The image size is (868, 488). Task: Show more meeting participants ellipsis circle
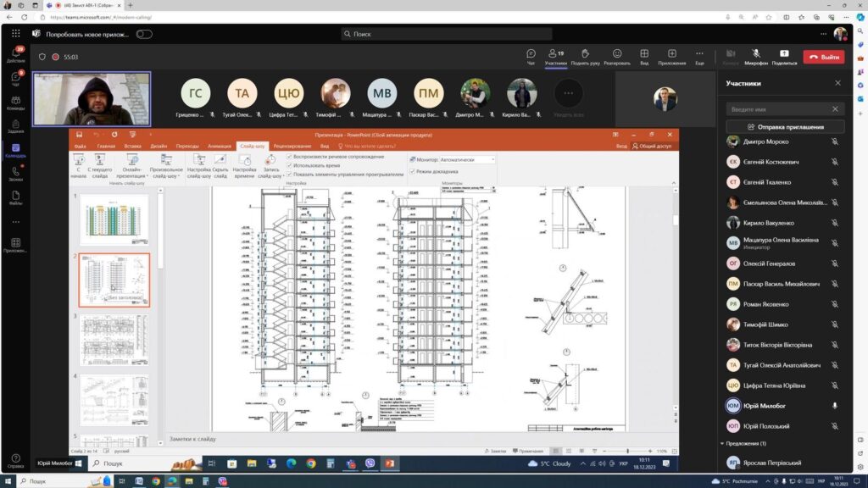[568, 93]
